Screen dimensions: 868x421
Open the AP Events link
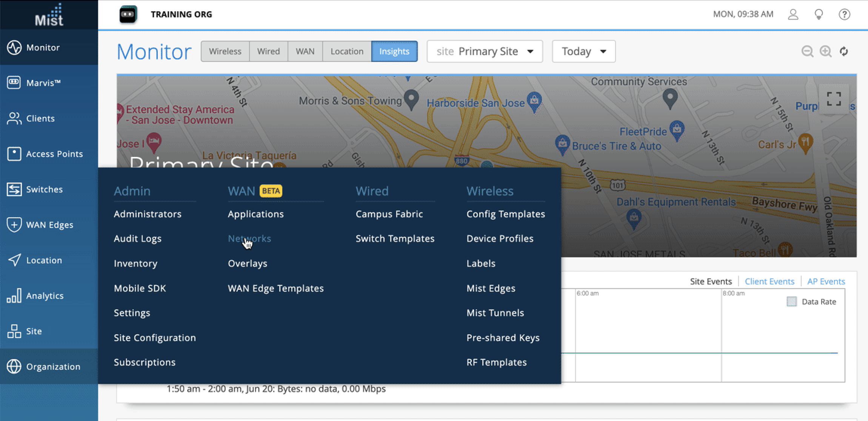pos(826,281)
